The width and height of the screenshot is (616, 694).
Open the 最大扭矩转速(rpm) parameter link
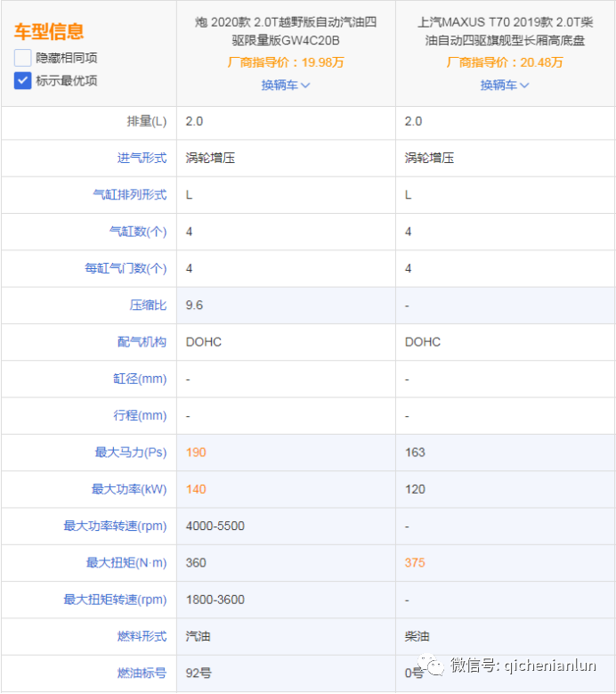point(116,600)
